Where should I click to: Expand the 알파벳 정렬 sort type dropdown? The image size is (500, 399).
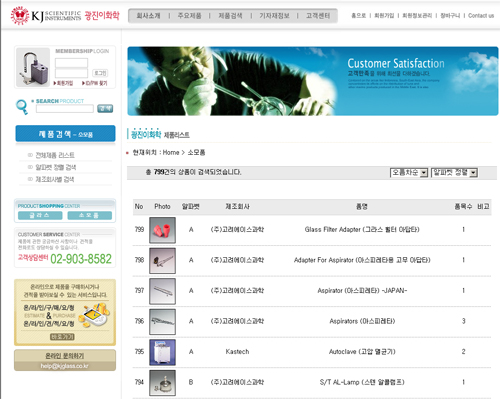pos(454,173)
